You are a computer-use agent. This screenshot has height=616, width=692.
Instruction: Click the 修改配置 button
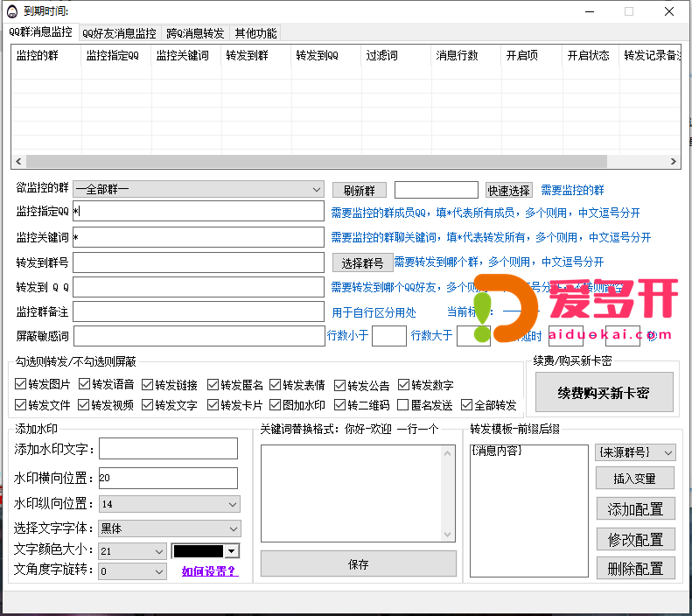click(635, 539)
